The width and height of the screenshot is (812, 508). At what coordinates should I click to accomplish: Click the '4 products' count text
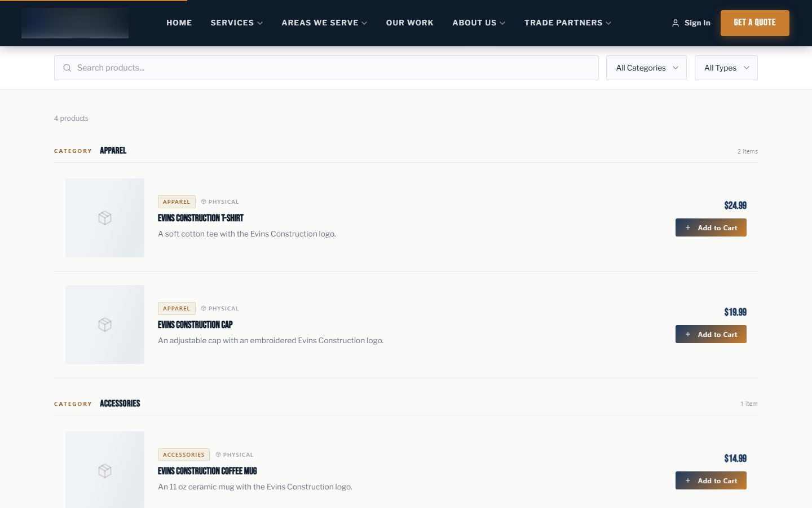(71, 118)
